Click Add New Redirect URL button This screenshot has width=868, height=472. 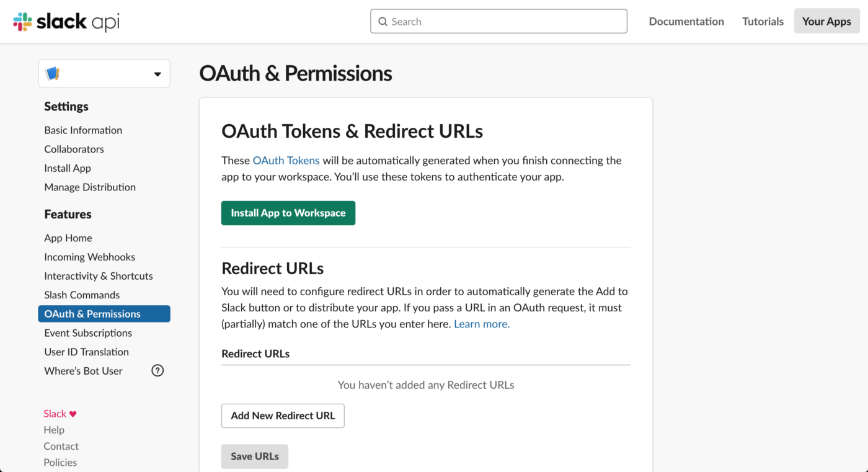(x=283, y=416)
